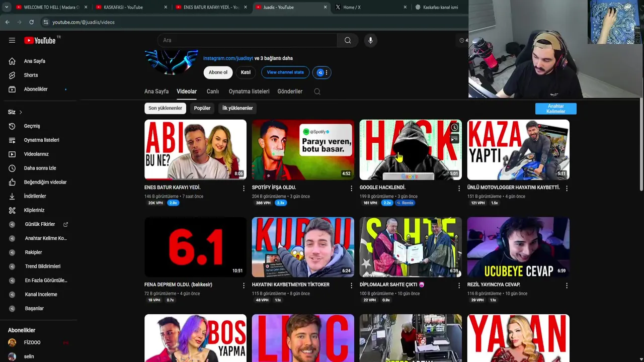
Task: Reload the page with the refresh icon
Action: 31,22
